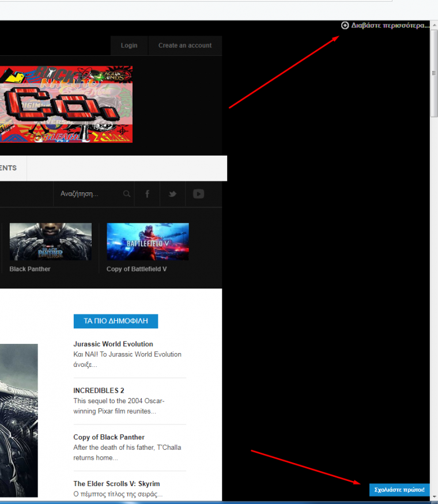Select the ΤΑ ΠΙΟ ΔΗΜΟΦΙΛΗ tab
Image resolution: width=438 pixels, height=504 pixels.
click(x=115, y=321)
